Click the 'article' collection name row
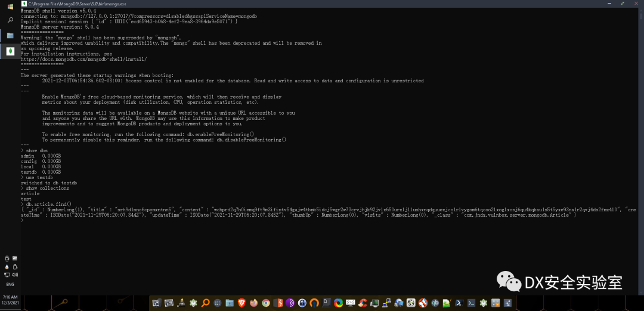This screenshot has height=311, width=644. pyautogui.click(x=30, y=193)
